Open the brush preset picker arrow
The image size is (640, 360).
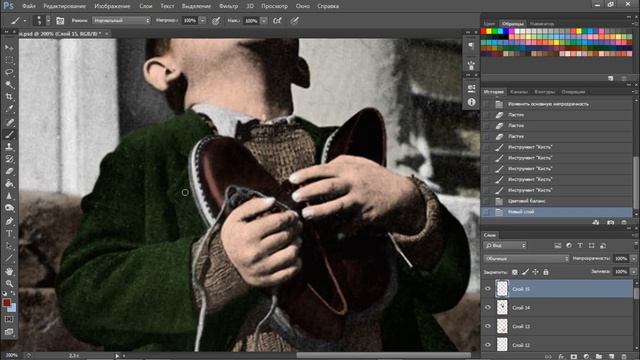point(48,20)
